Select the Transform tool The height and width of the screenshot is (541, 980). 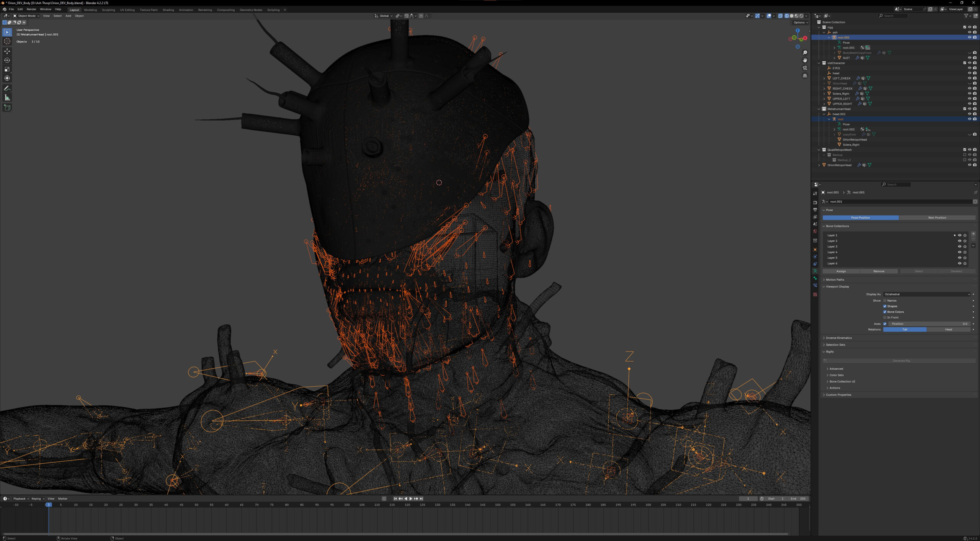pos(7,78)
